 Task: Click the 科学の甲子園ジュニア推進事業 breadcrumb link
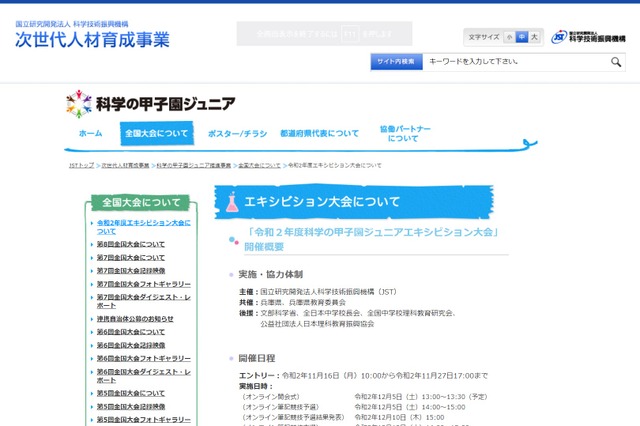[194, 165]
